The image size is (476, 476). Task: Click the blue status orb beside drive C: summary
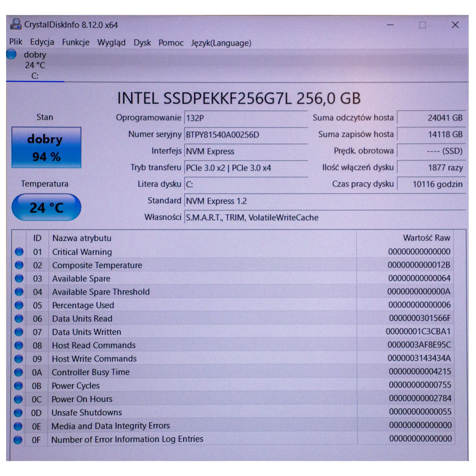(11, 54)
